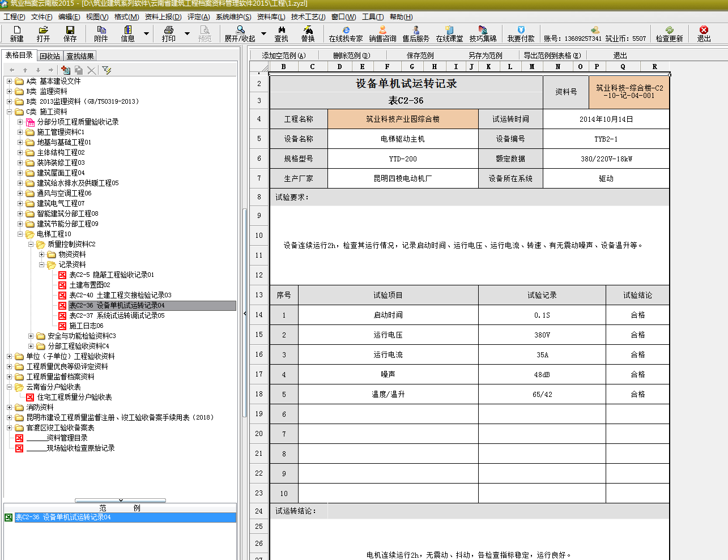Open dropdown arrow next to 打印
728x560 pixels.
(187, 34)
